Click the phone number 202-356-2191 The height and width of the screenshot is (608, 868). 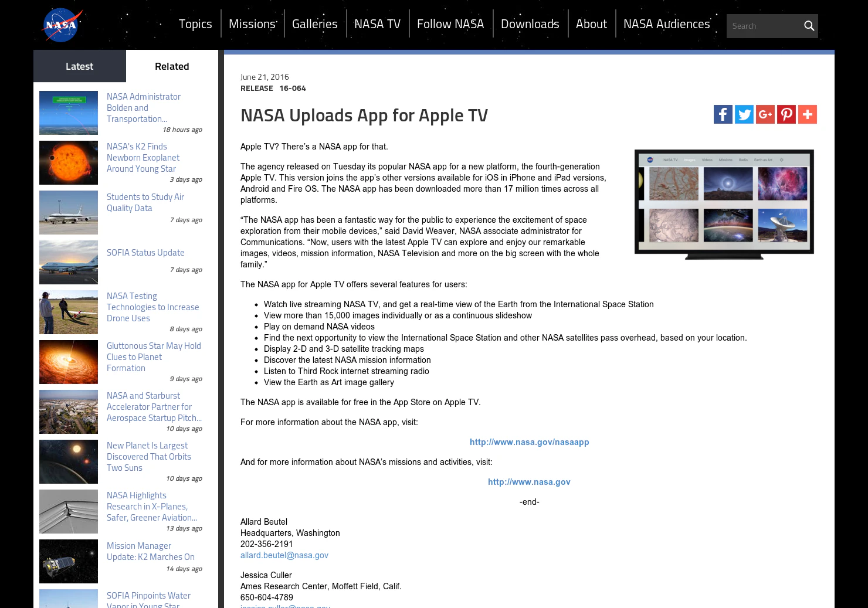click(267, 544)
